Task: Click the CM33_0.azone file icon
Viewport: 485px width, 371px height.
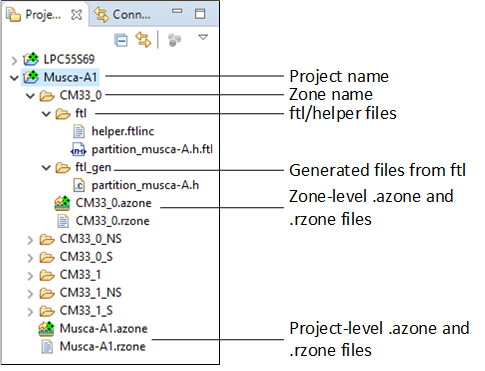Action: tap(62, 203)
